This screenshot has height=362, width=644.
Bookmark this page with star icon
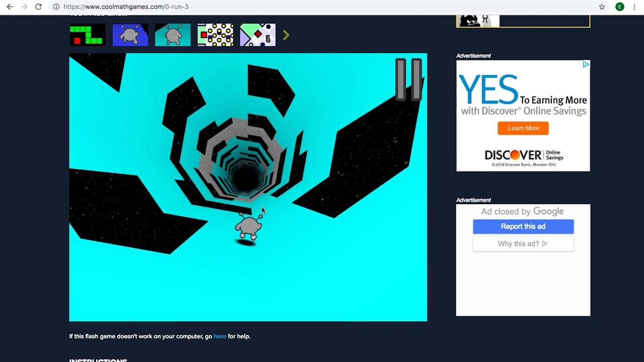(x=602, y=7)
